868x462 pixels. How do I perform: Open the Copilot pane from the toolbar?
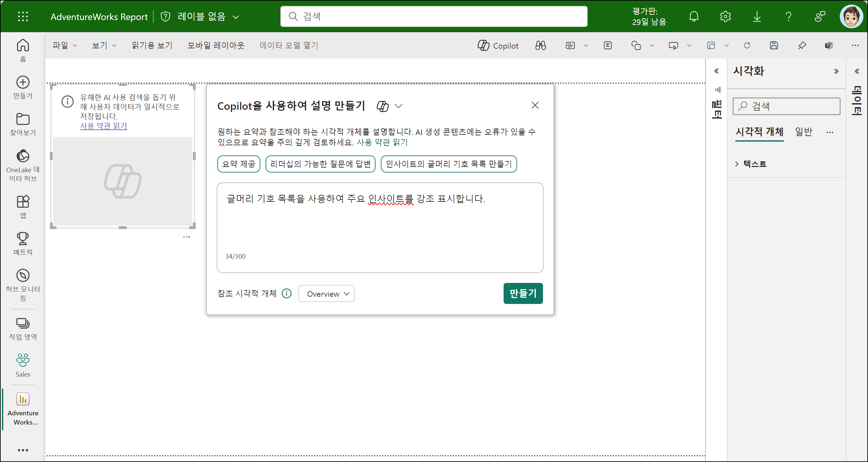point(498,46)
